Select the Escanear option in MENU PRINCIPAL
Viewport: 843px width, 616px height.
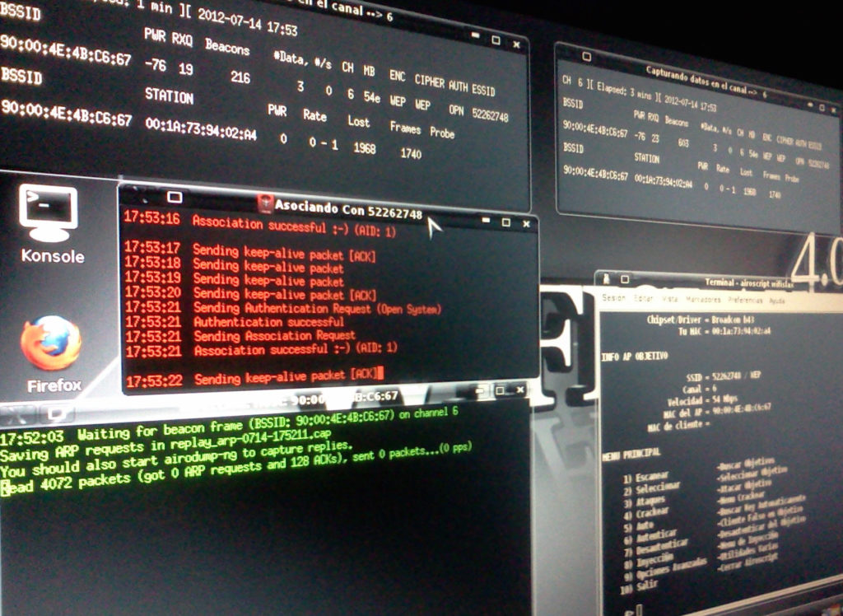pyautogui.click(x=646, y=476)
